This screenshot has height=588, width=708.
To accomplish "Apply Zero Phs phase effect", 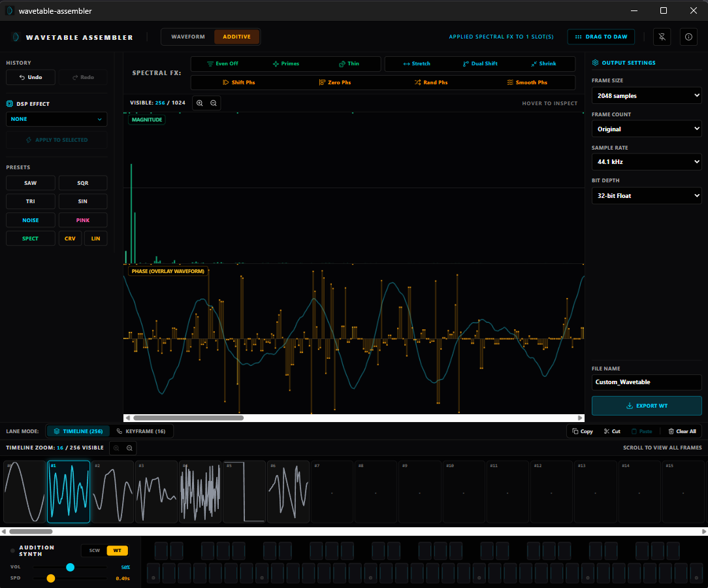I will (x=335, y=82).
